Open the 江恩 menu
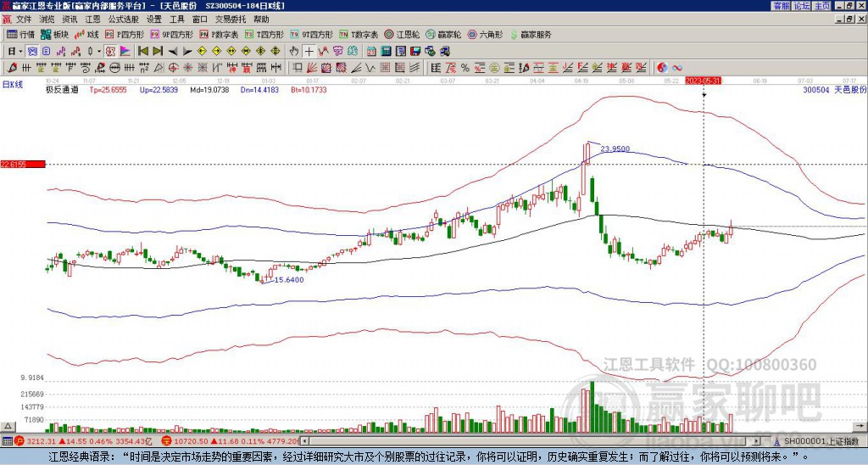 [93, 20]
